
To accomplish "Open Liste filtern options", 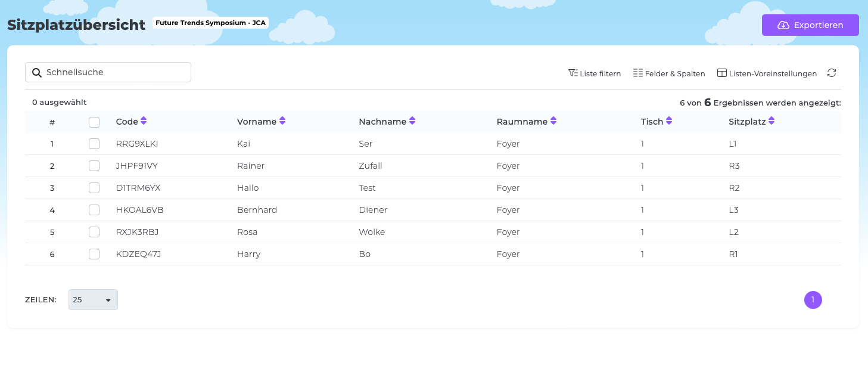I will coord(595,73).
